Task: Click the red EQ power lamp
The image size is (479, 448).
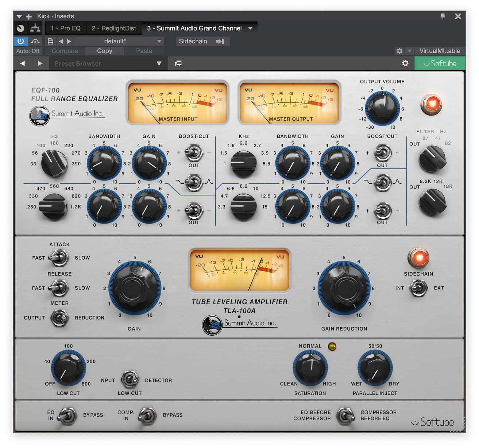Action: pyautogui.click(x=432, y=104)
